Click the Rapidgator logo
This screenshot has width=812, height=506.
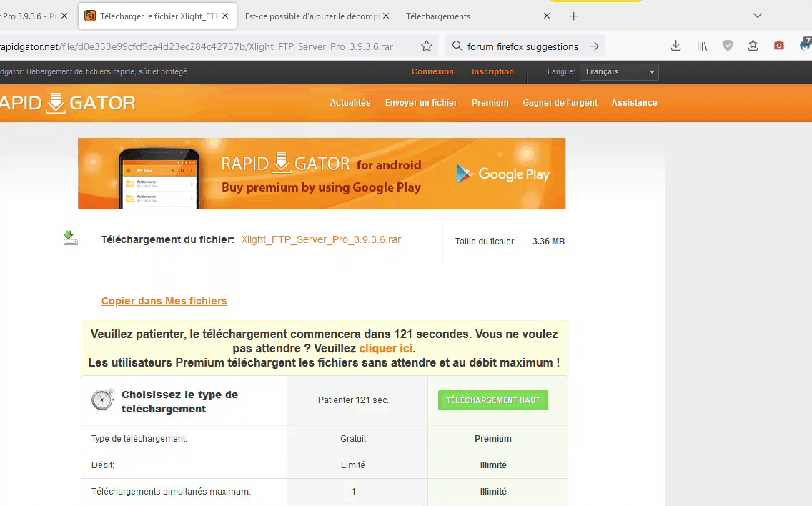[x=67, y=102]
